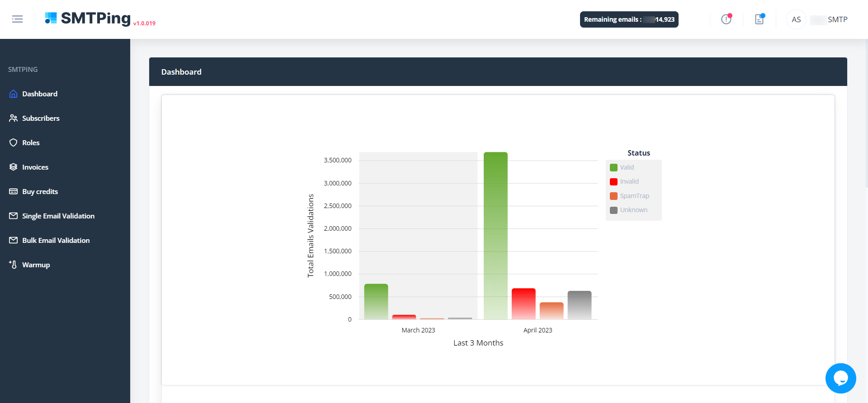
Task: Click the AS user avatar
Action: point(796,19)
